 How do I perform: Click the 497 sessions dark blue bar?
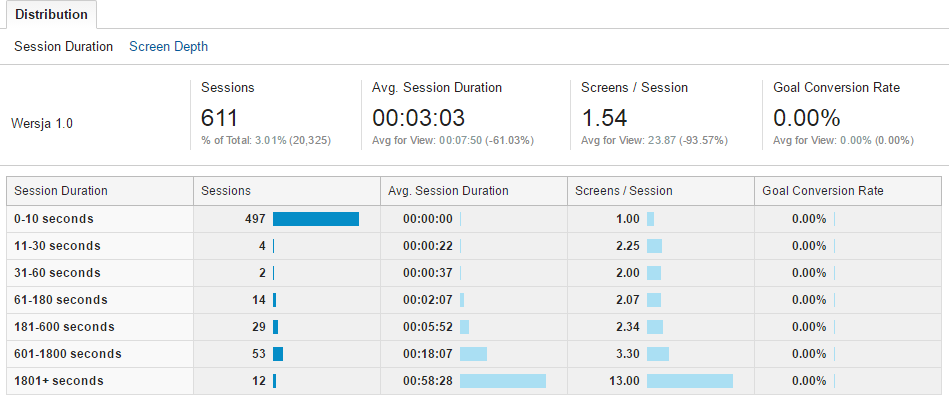point(315,219)
